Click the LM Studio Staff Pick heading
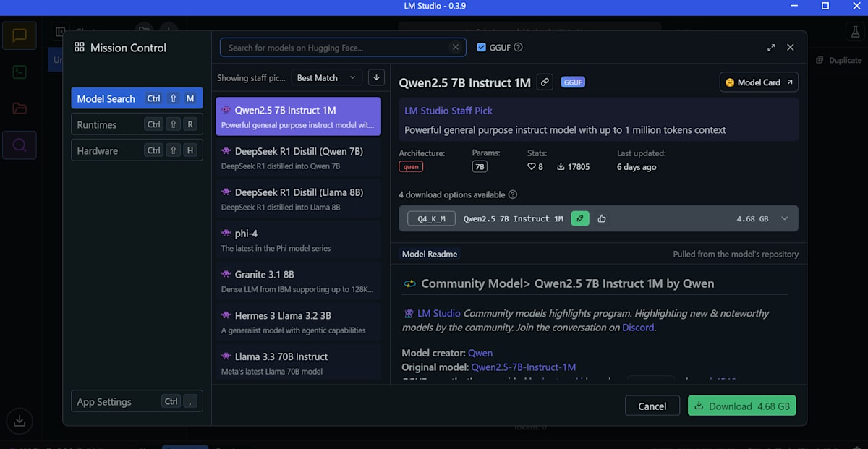The height and width of the screenshot is (449, 868). point(448,111)
